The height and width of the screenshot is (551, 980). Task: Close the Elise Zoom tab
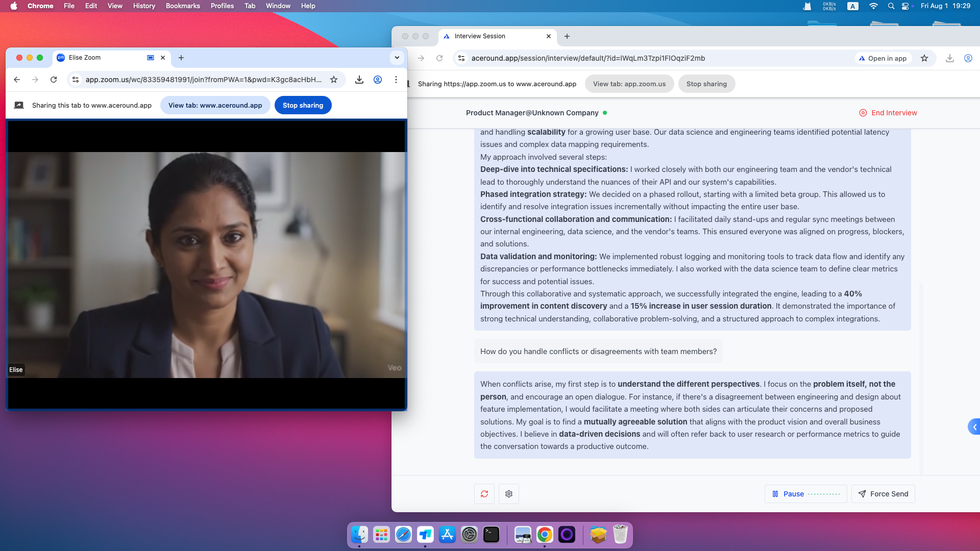point(163,58)
